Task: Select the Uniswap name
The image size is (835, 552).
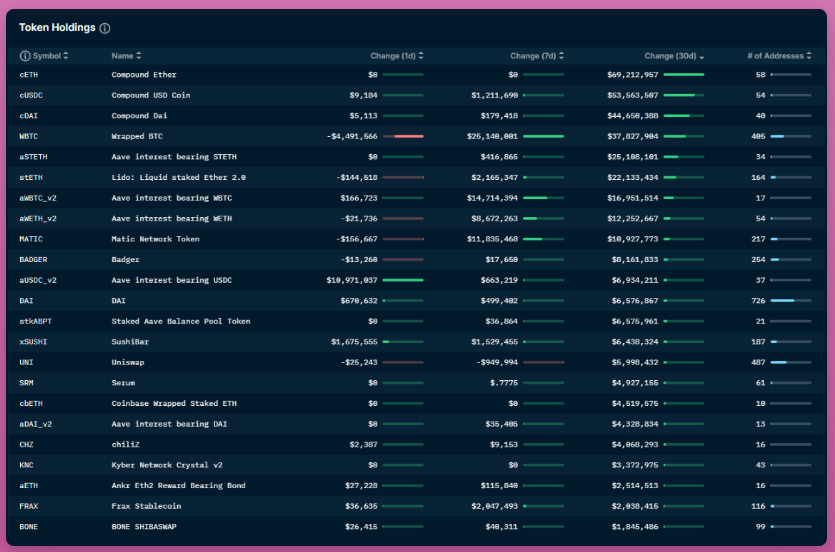Action: pos(128,362)
